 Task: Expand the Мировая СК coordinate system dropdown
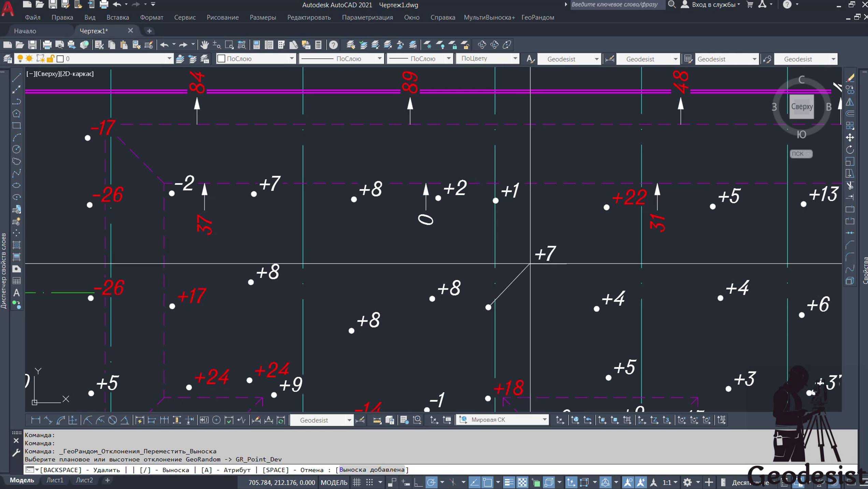click(x=544, y=420)
